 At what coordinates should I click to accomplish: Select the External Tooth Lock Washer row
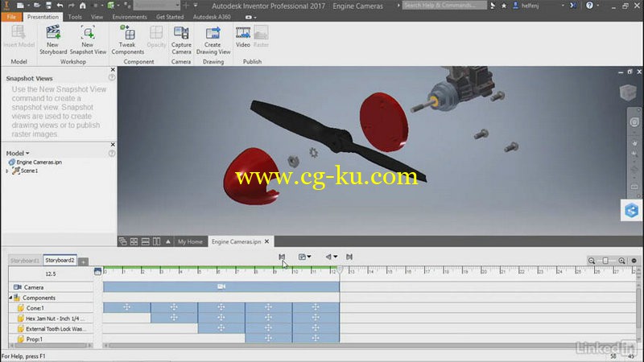click(52, 329)
